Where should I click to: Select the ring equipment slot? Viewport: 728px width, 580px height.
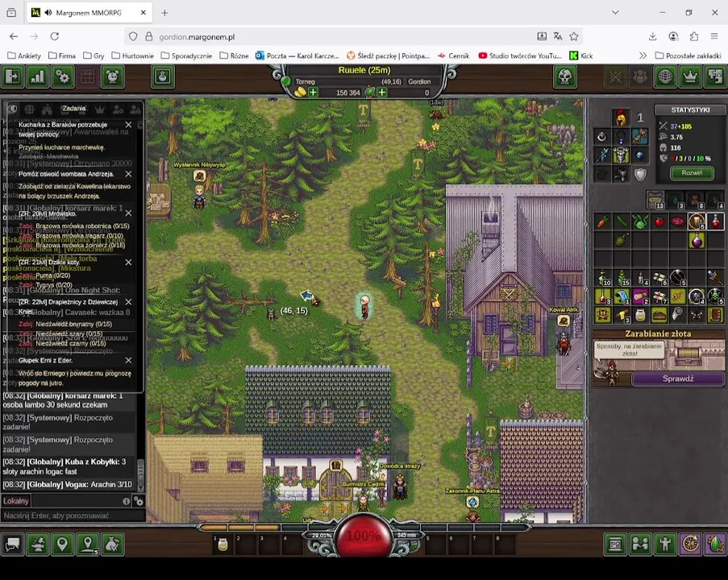point(602,136)
